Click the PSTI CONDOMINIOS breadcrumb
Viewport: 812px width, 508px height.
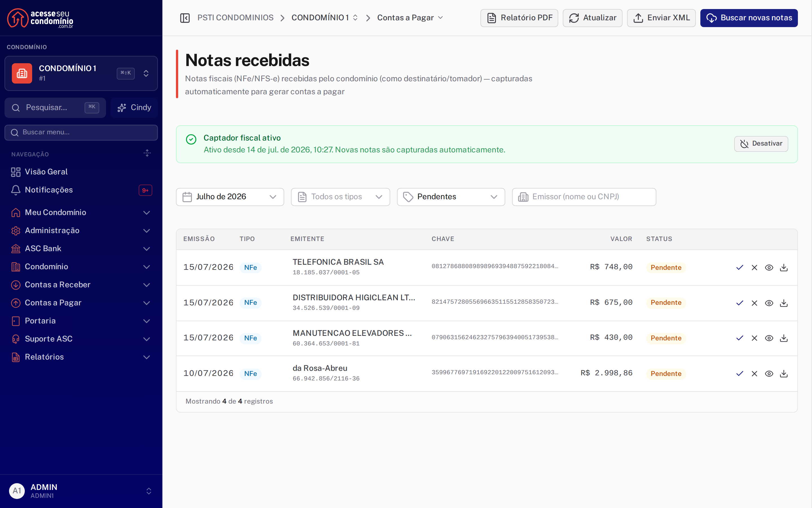tap(235, 18)
